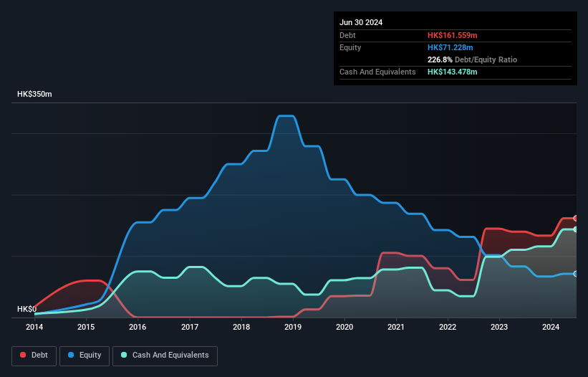Screen dimensions: 588x377
Task: Click the HK$143.478m cash value in tooltip
Action: tap(453, 72)
